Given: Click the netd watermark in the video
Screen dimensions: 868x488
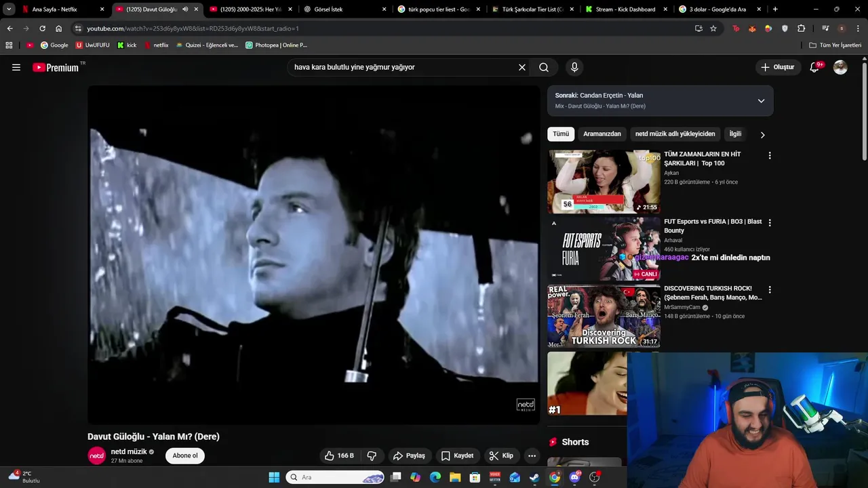Looking at the screenshot, I should [x=526, y=405].
